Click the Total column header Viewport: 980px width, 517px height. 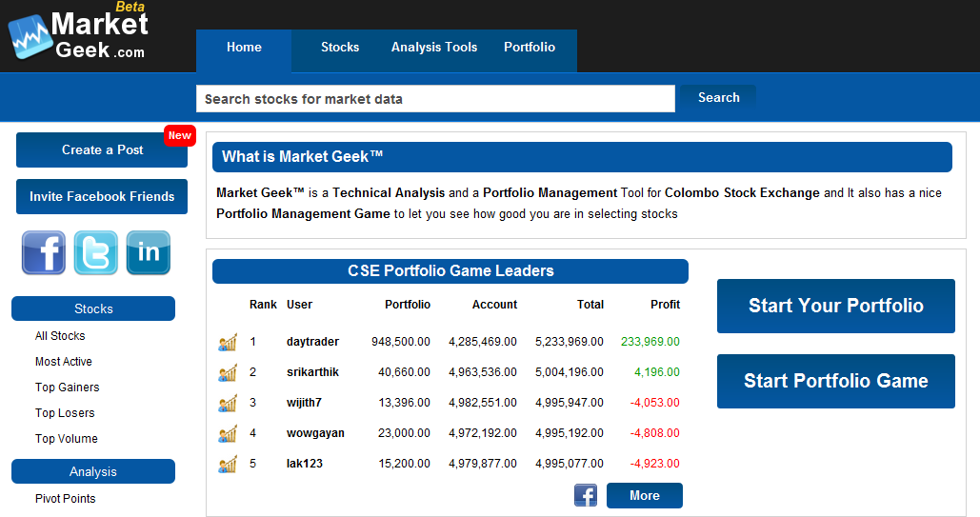pos(590,305)
